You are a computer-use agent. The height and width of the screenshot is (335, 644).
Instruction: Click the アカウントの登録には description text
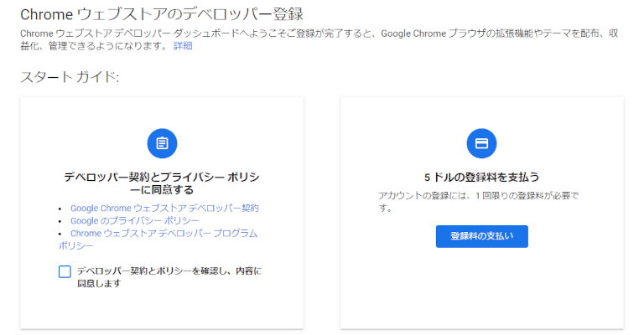click(479, 202)
